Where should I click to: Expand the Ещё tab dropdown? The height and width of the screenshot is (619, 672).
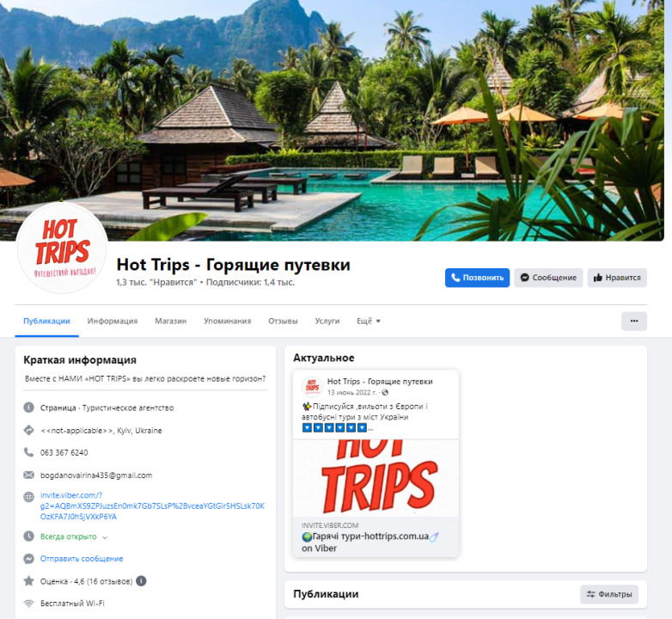[x=369, y=321]
